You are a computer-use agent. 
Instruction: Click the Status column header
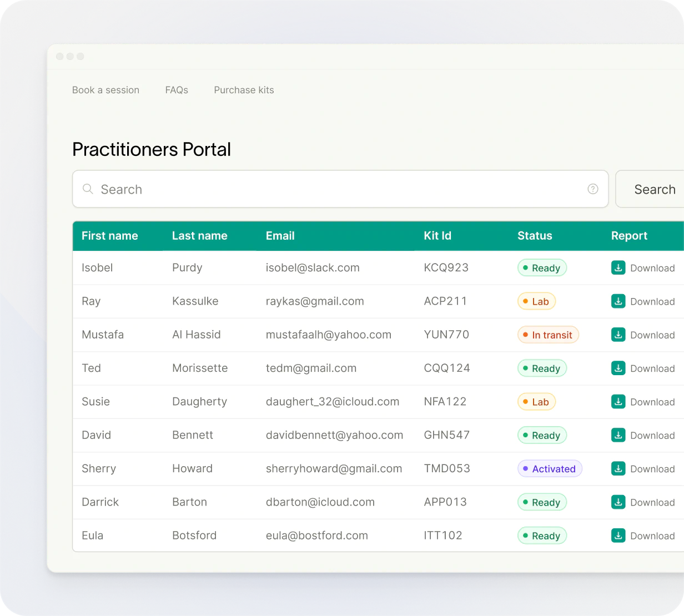(x=535, y=236)
